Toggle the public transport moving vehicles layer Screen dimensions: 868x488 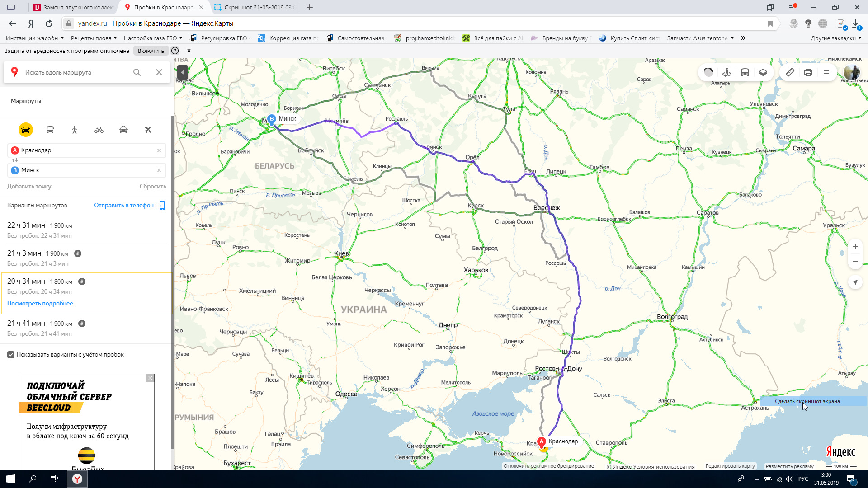click(x=745, y=72)
